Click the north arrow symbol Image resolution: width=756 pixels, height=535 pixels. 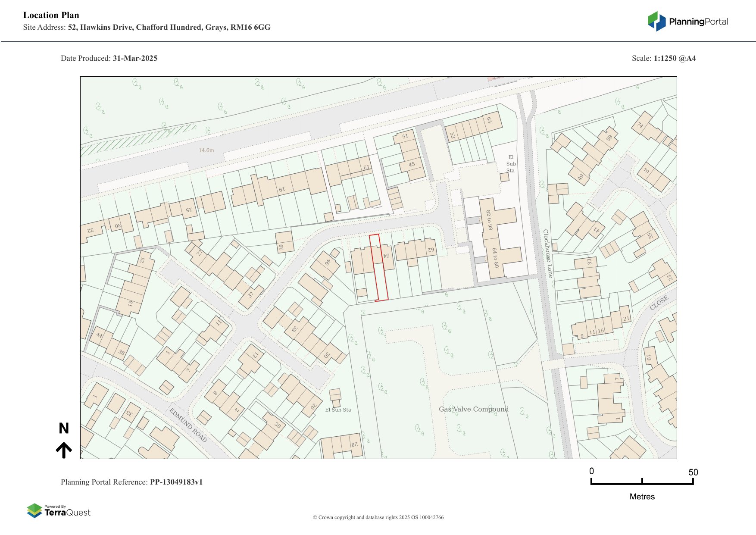coord(64,450)
